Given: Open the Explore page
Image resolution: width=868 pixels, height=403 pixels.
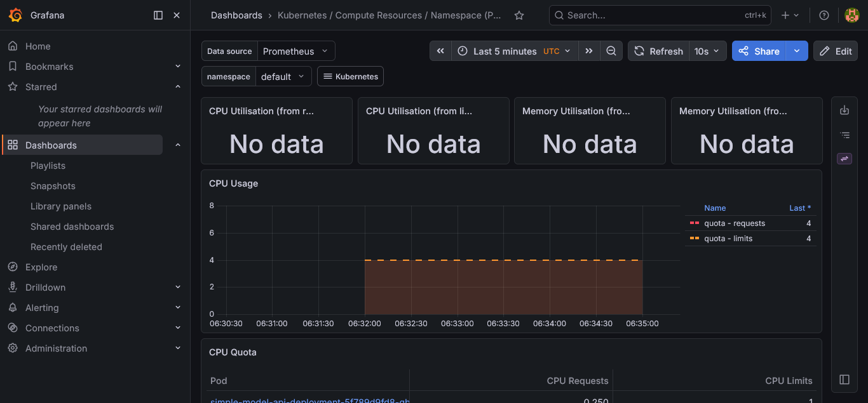Looking at the screenshot, I should [x=41, y=267].
